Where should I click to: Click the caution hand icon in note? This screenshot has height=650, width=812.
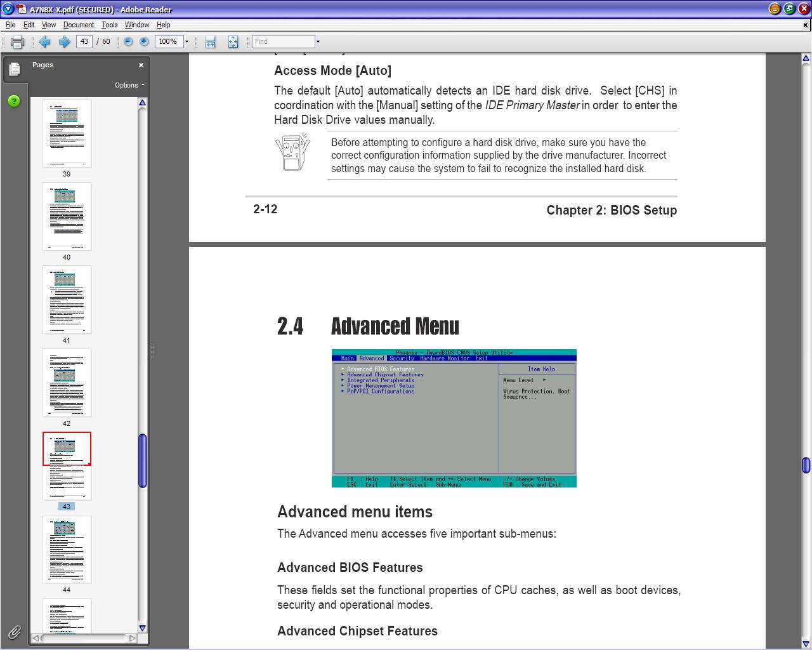(292, 152)
